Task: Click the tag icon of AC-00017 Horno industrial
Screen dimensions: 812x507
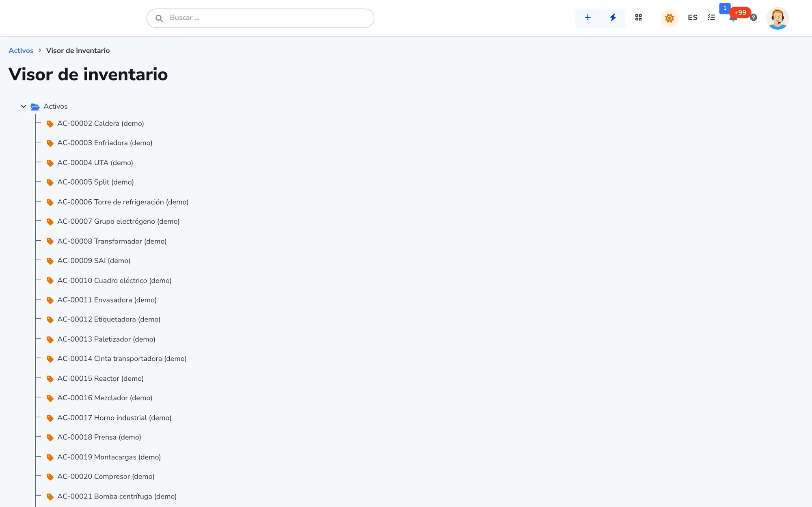Action: (50, 418)
